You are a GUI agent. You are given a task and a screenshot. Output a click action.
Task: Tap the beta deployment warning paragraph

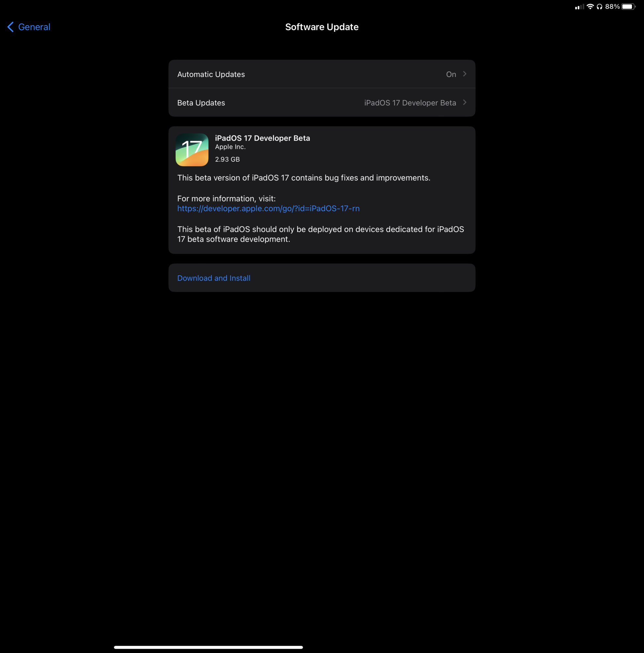point(321,234)
